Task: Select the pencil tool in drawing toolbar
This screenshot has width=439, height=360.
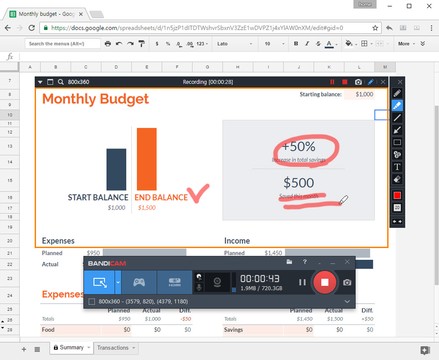Action: (x=397, y=93)
